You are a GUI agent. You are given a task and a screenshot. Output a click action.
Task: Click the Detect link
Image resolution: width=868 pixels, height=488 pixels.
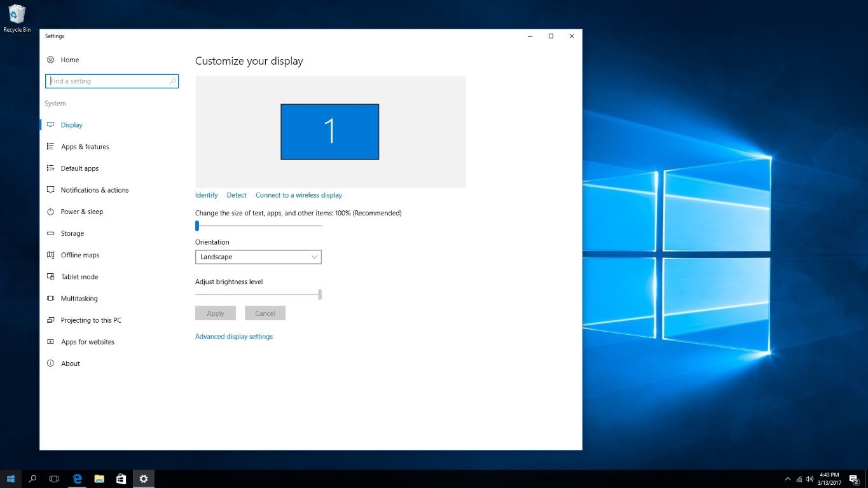pyautogui.click(x=237, y=195)
